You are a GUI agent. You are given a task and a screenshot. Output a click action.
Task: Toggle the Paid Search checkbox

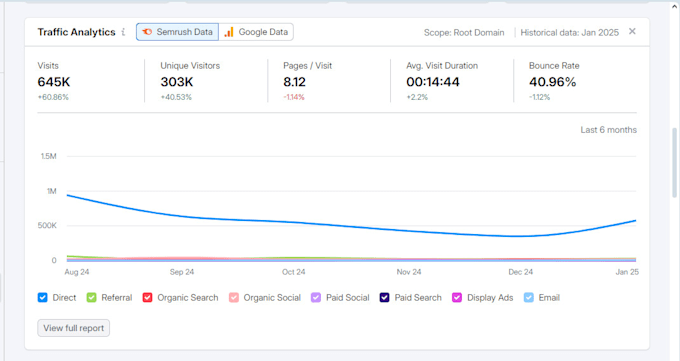point(384,298)
